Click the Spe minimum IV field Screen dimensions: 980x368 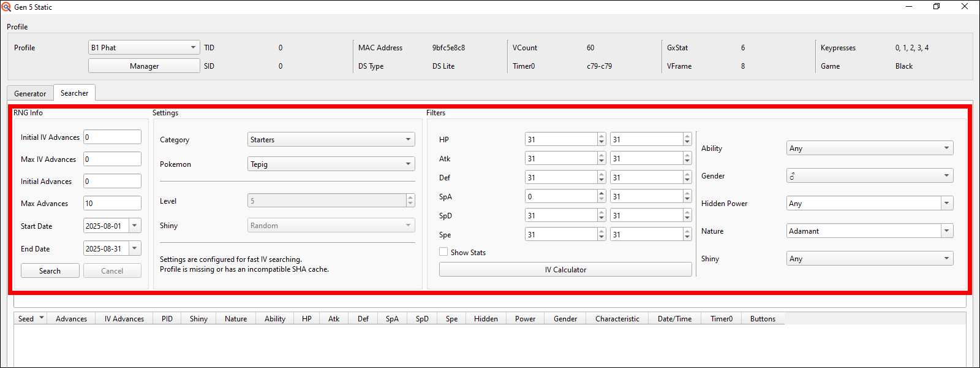[561, 234]
